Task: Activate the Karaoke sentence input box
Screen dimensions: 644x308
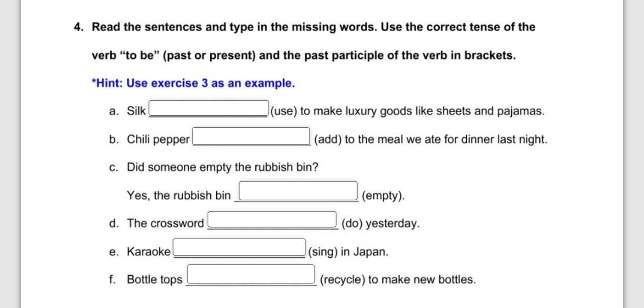Action: click(239, 248)
